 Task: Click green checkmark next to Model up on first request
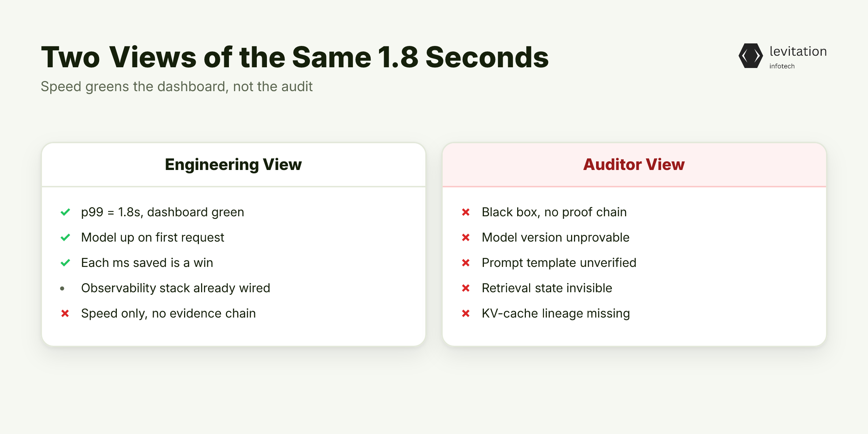(x=65, y=237)
